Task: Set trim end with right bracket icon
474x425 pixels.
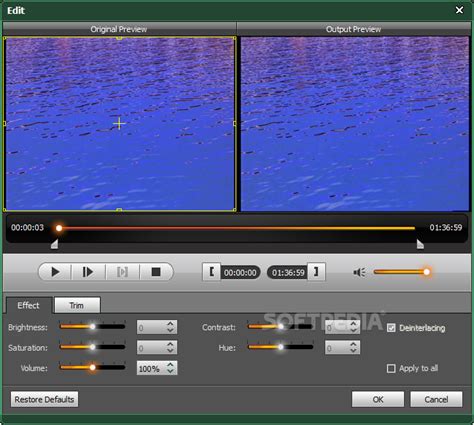Action: pos(316,272)
